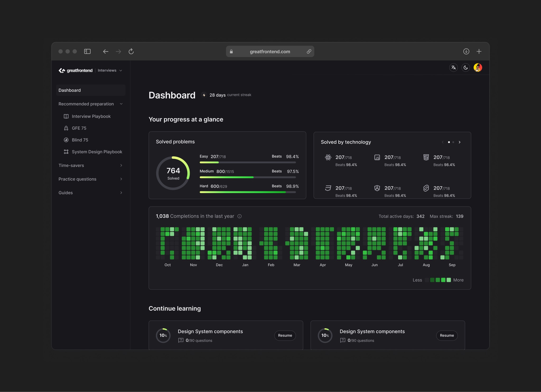Click the Interview Playbook book icon
541x392 pixels.
tap(66, 116)
